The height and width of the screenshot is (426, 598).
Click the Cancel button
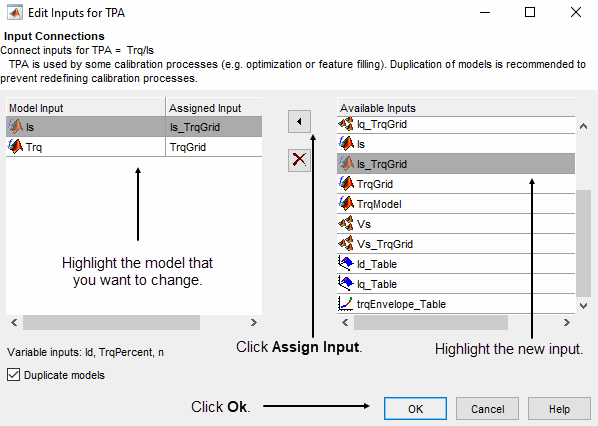[487, 409]
